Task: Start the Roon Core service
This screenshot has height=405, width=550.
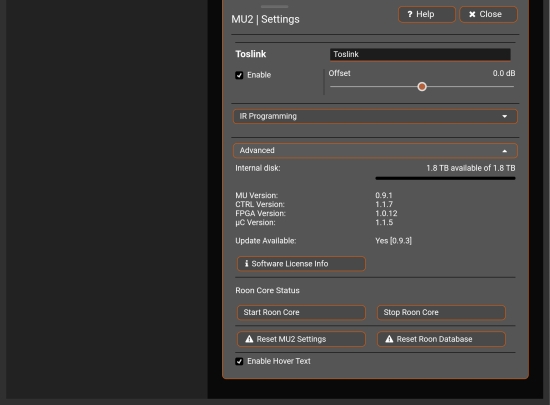Action: pyautogui.click(x=301, y=312)
